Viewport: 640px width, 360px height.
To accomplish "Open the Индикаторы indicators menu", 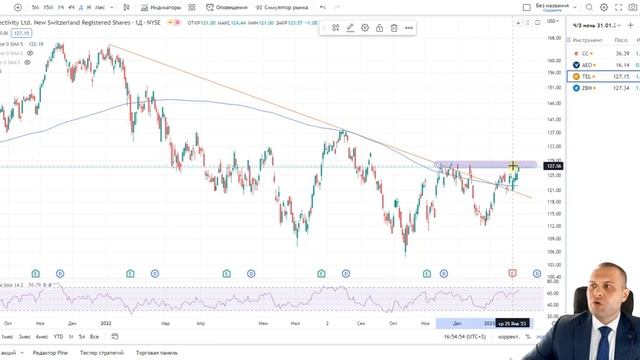I will (x=161, y=7).
